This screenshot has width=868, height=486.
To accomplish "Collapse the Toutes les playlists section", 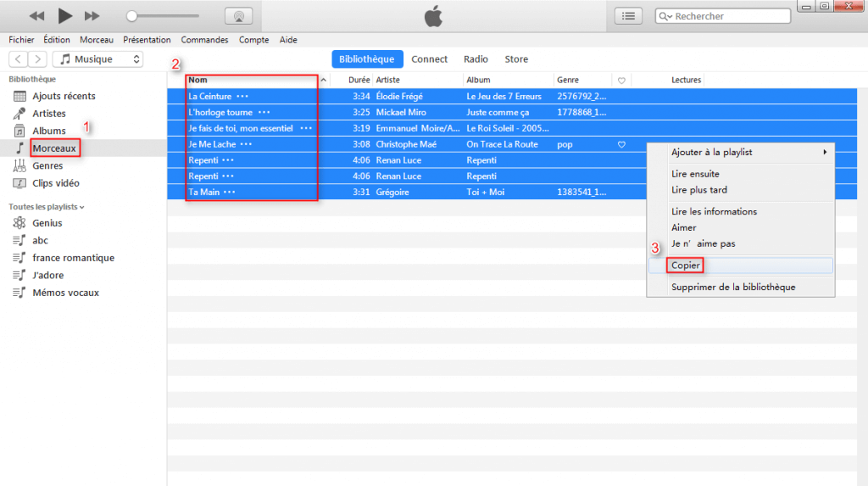I will point(46,207).
